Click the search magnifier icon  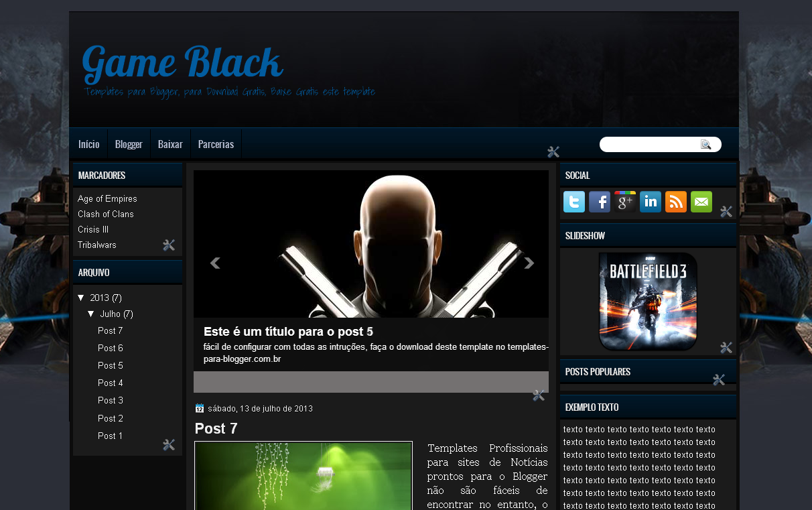coord(706,144)
